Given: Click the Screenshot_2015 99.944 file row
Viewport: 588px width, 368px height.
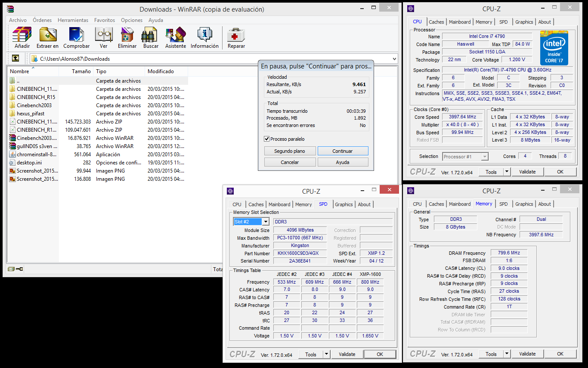Looking at the screenshot, I should pyautogui.click(x=98, y=171).
